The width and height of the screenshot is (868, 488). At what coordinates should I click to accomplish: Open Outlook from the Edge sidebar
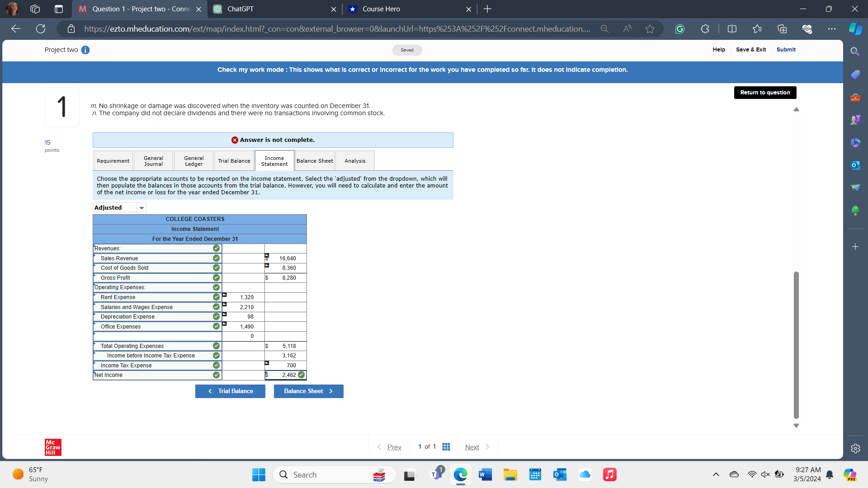(x=855, y=165)
